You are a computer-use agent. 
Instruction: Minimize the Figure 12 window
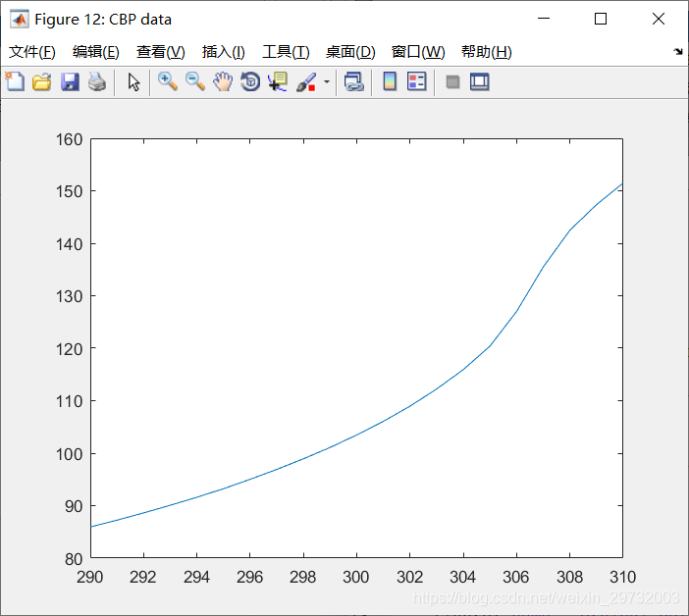coord(544,19)
